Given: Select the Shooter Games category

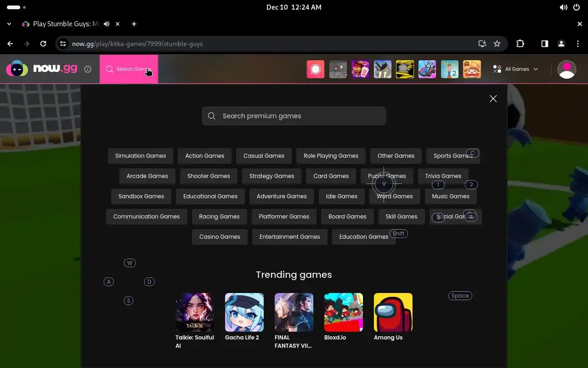Looking at the screenshot, I should click(209, 176).
